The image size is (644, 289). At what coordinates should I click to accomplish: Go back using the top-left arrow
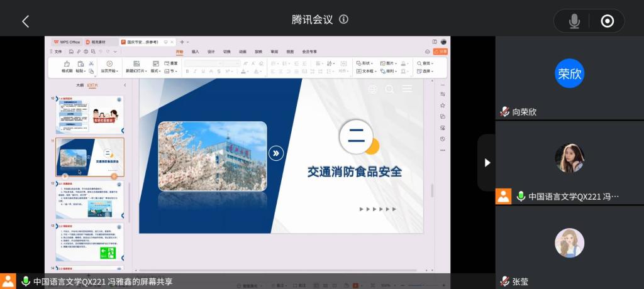click(26, 21)
